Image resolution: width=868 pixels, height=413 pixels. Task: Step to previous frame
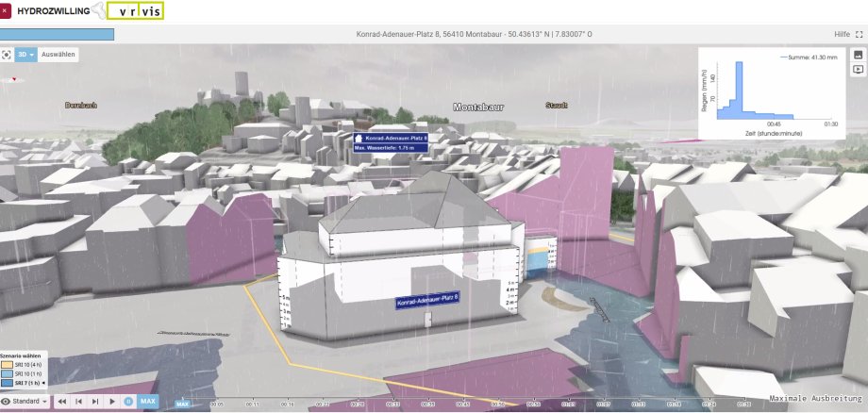click(x=78, y=402)
